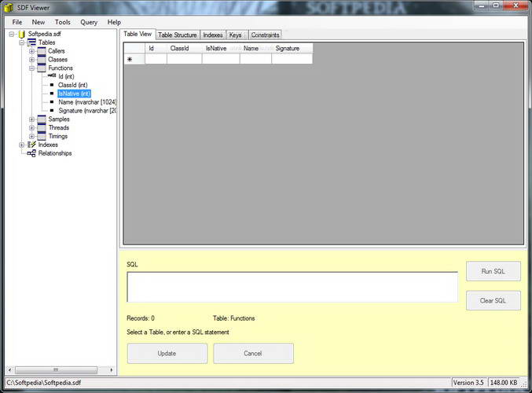Image resolution: width=532 pixels, height=393 pixels.
Task: Click the Softpedia.sdf database icon
Action: coord(22,34)
